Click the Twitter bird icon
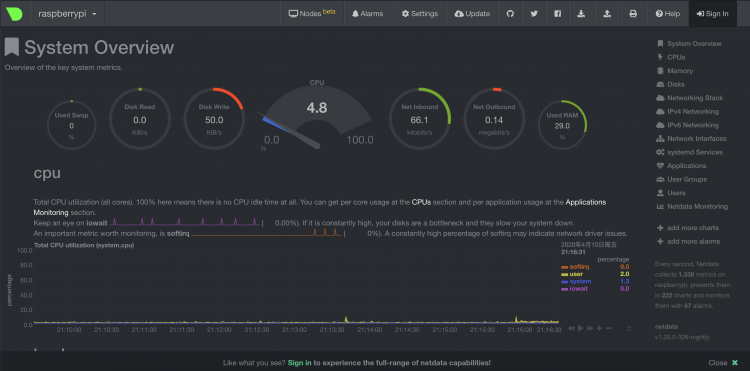Image resolution: width=750 pixels, height=371 pixels. click(x=534, y=13)
